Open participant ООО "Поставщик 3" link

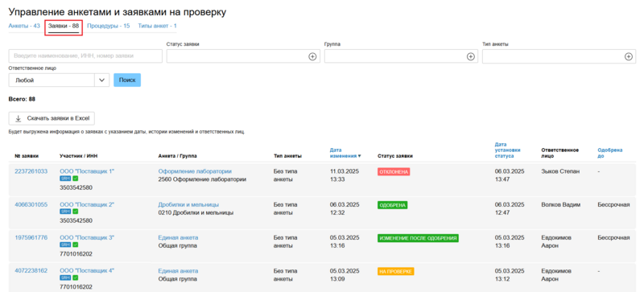click(87, 237)
